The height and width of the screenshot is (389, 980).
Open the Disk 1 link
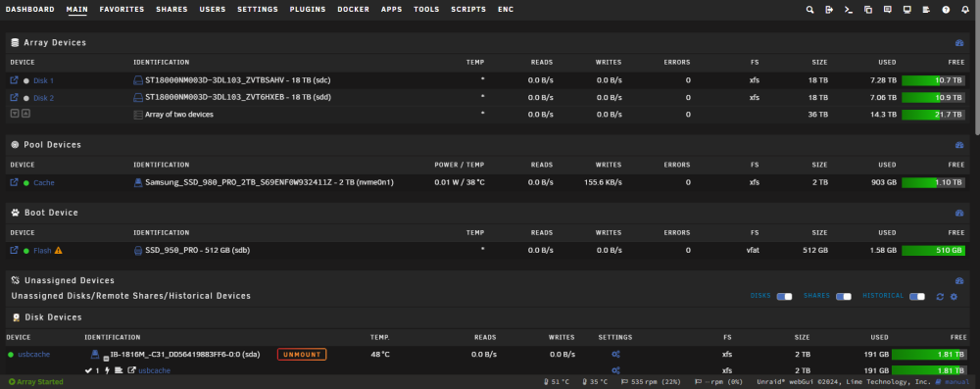[44, 80]
